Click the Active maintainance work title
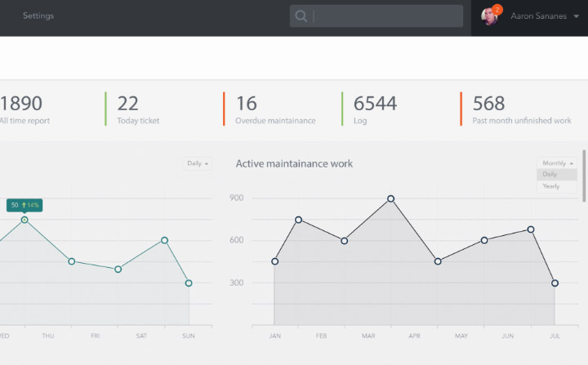The image size is (588, 365). tap(294, 163)
